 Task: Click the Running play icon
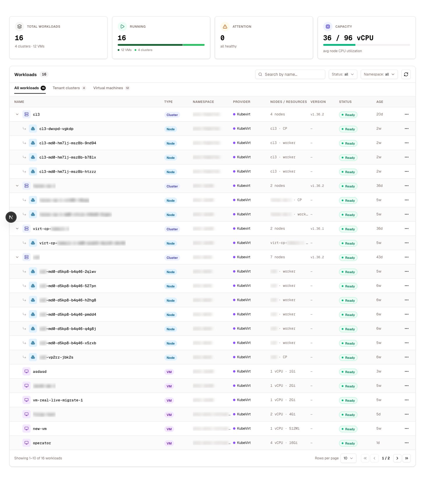coord(122,27)
